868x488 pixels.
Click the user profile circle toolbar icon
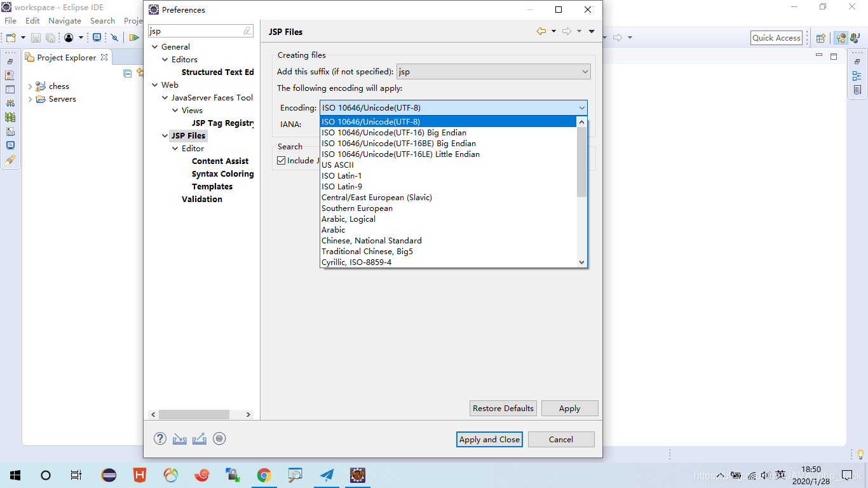[69, 37]
